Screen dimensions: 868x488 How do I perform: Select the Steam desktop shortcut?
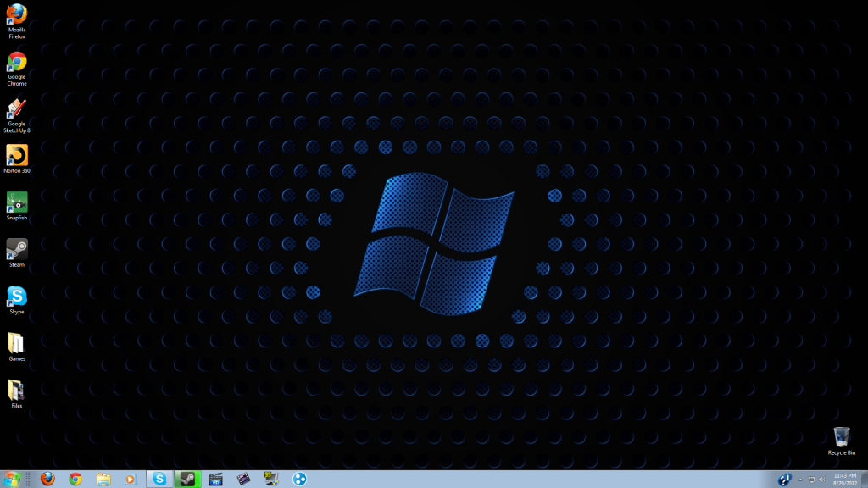[17, 253]
